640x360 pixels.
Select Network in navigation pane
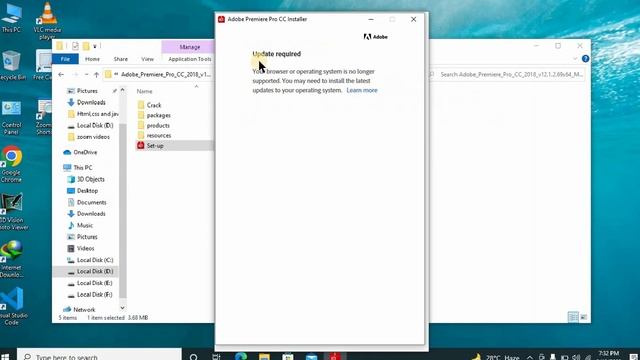[x=84, y=310]
